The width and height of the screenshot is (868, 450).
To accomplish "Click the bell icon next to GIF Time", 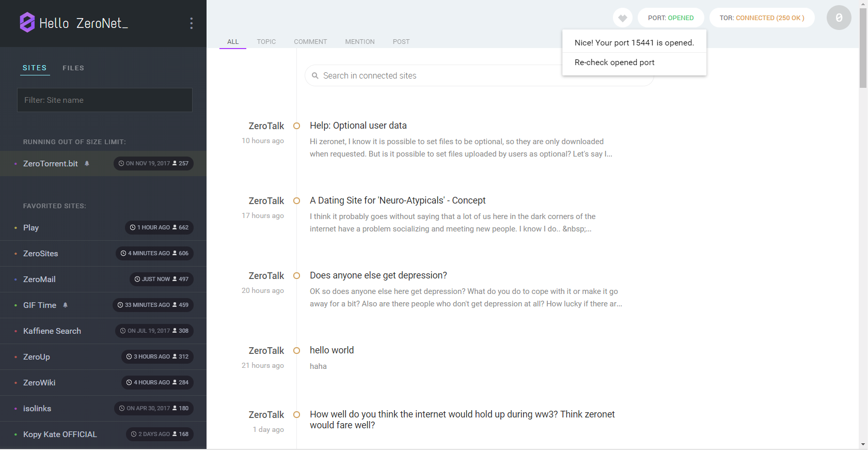I will 65,305.
